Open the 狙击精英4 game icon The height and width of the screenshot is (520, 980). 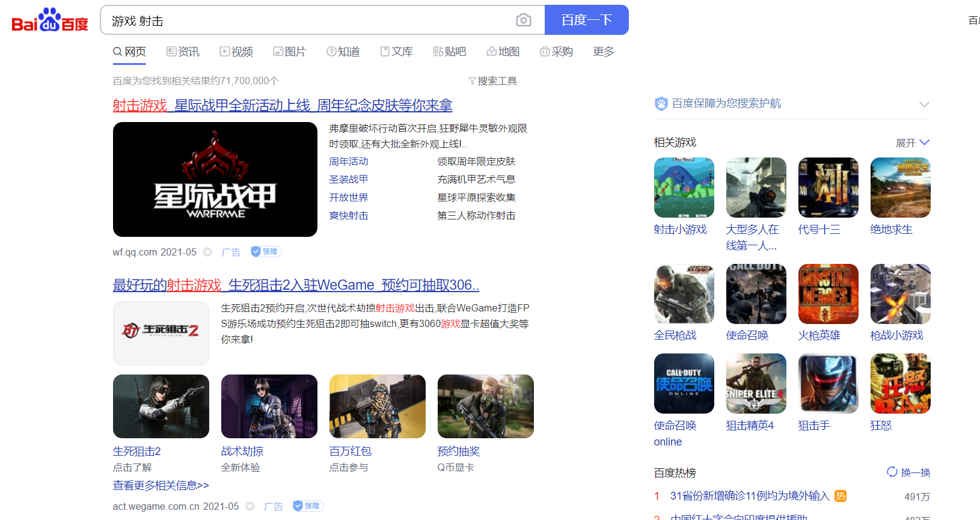(756, 384)
